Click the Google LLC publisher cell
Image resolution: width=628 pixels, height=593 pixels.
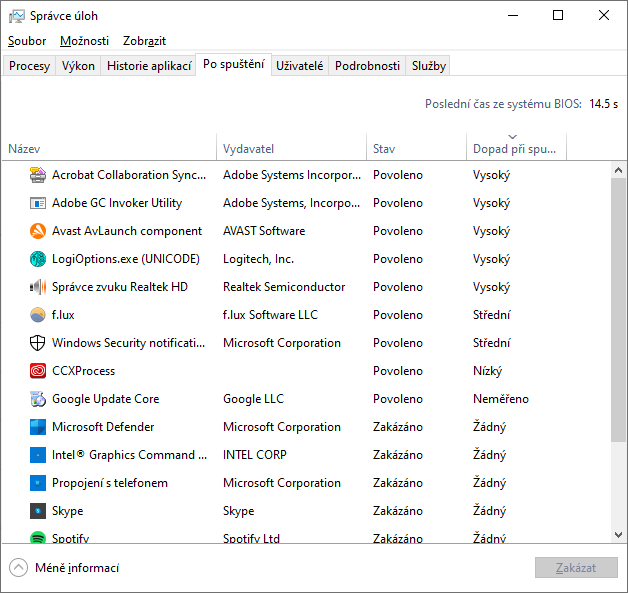(254, 399)
